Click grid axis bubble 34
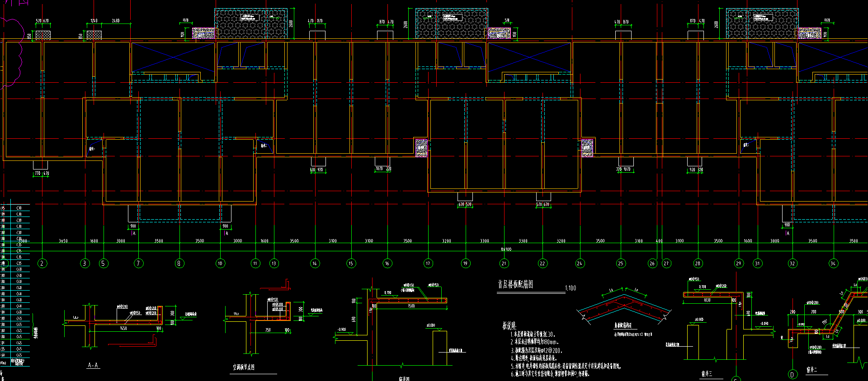The width and height of the screenshot is (868, 381). pyautogui.click(x=833, y=263)
